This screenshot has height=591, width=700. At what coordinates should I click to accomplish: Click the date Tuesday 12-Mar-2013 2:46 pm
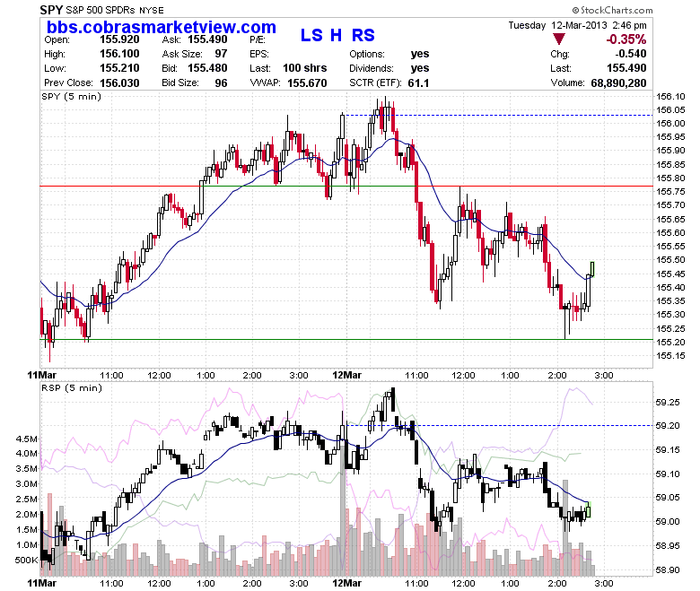coord(577,25)
